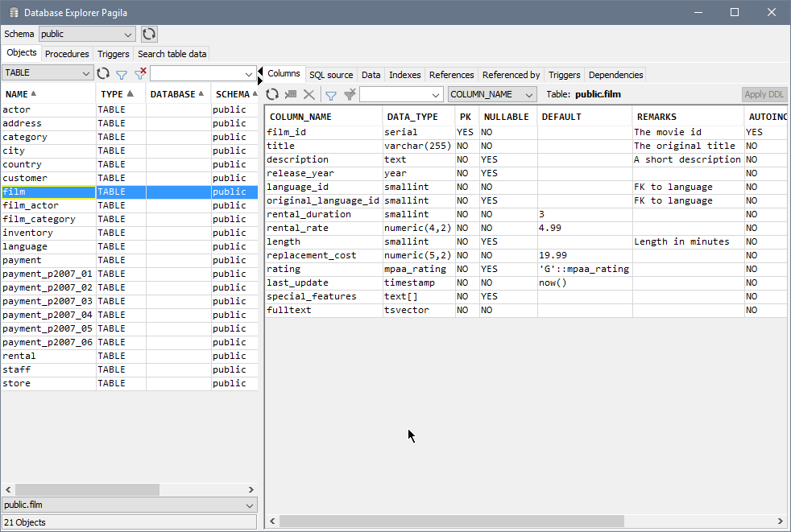Sort objects by DATABASE column header

click(x=178, y=94)
